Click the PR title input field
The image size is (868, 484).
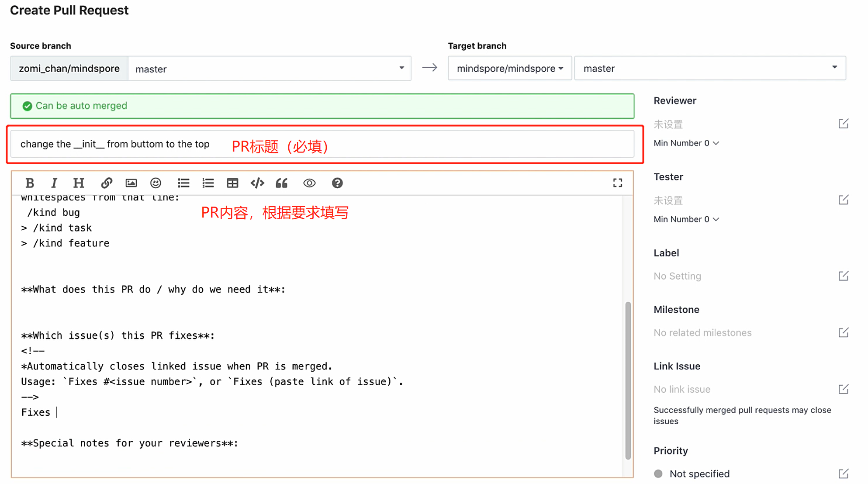[322, 144]
